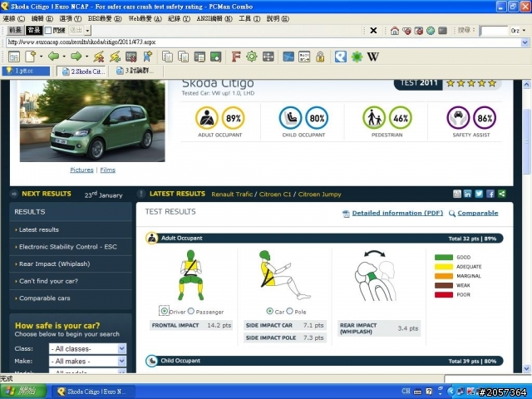Select the Car side impact radio button
This screenshot has height=399, width=532.
(x=269, y=311)
